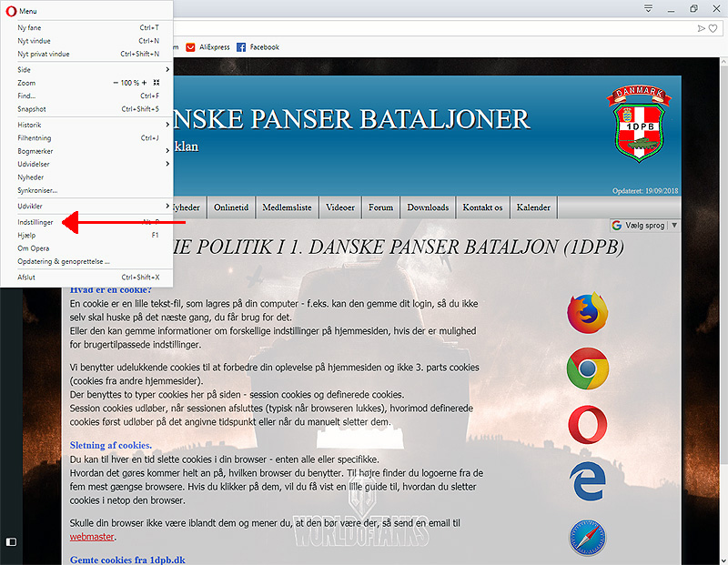The width and height of the screenshot is (728, 565).
Task: Select Indstillinger from the Opera menu
Action: pyautogui.click(x=35, y=222)
